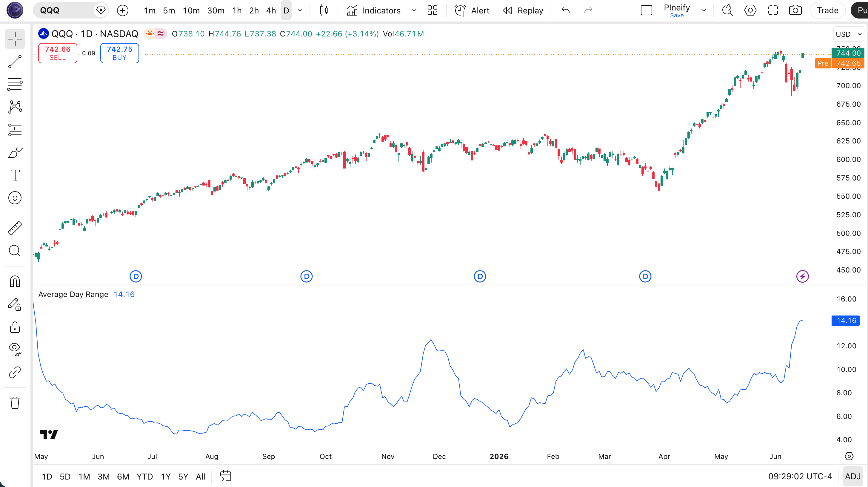Open the candlestick chart style selector

[324, 10]
